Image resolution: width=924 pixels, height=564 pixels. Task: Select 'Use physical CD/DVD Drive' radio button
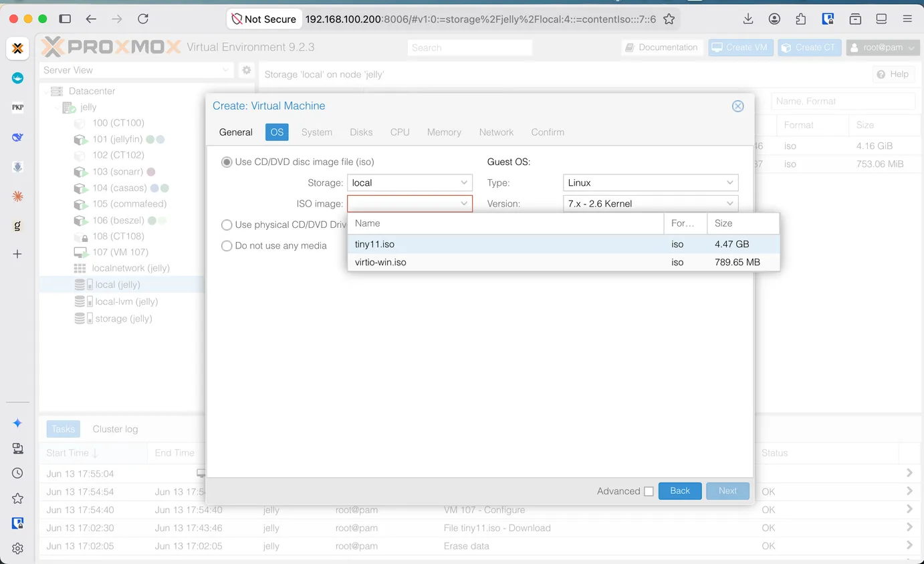(227, 225)
